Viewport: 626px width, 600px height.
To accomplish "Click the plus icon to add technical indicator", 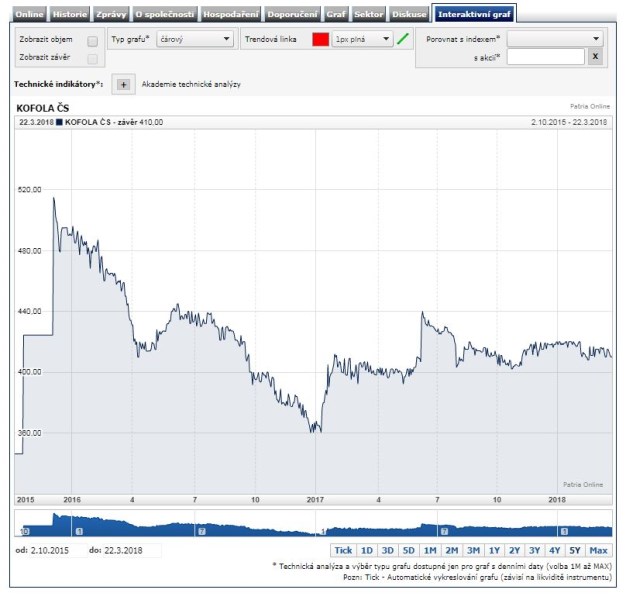I will point(123,85).
